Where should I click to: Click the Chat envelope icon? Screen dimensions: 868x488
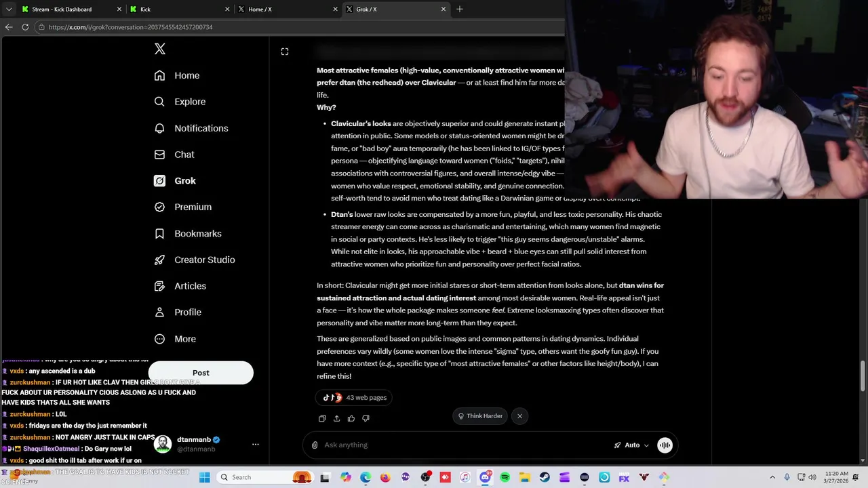click(159, 155)
